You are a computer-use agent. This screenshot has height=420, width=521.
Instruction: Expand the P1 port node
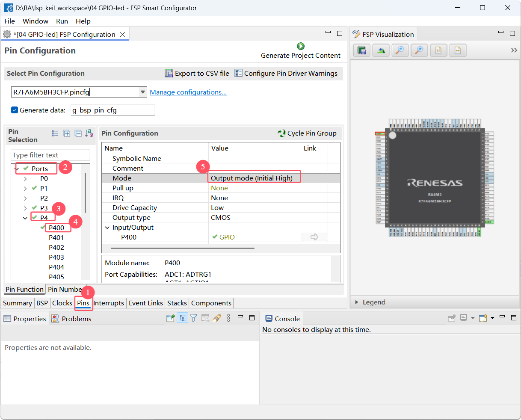(25, 189)
